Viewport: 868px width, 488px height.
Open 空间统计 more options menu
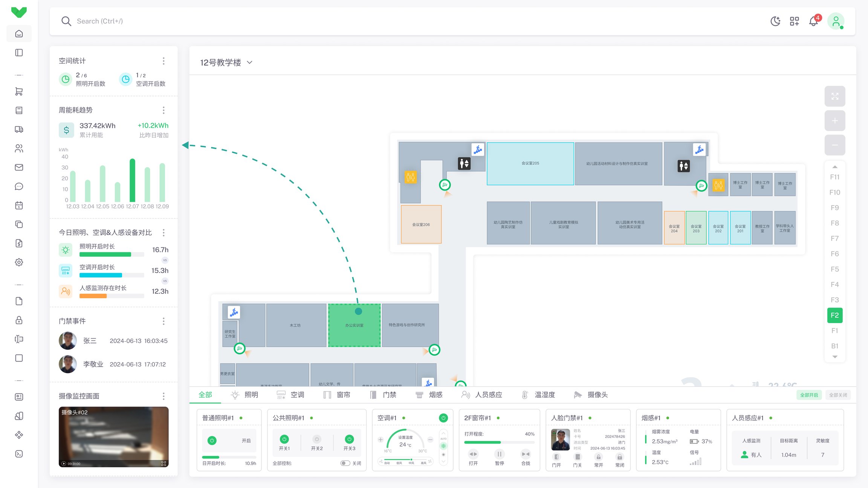164,61
